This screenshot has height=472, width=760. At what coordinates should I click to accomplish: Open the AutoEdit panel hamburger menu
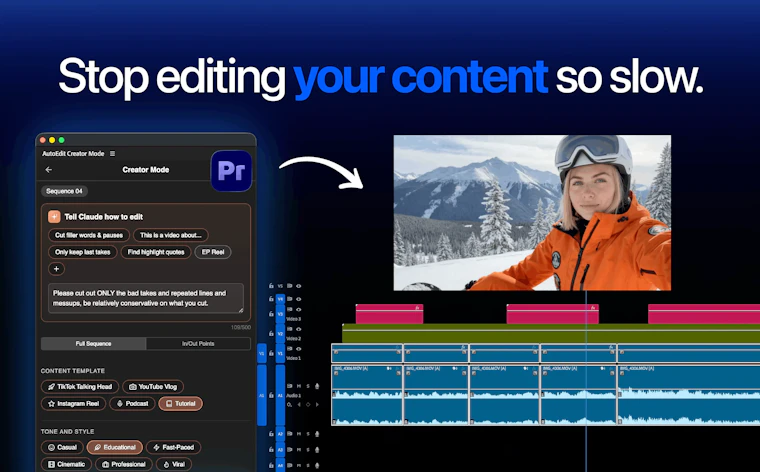(112, 154)
